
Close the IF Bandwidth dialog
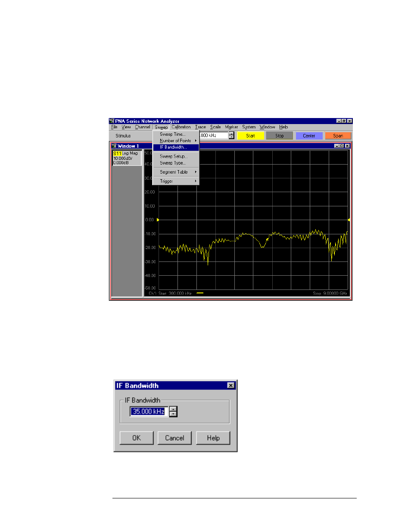231,386
